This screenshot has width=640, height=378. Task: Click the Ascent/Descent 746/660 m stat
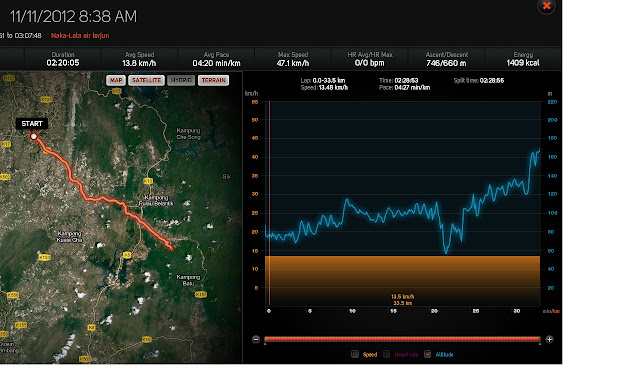[x=446, y=59]
